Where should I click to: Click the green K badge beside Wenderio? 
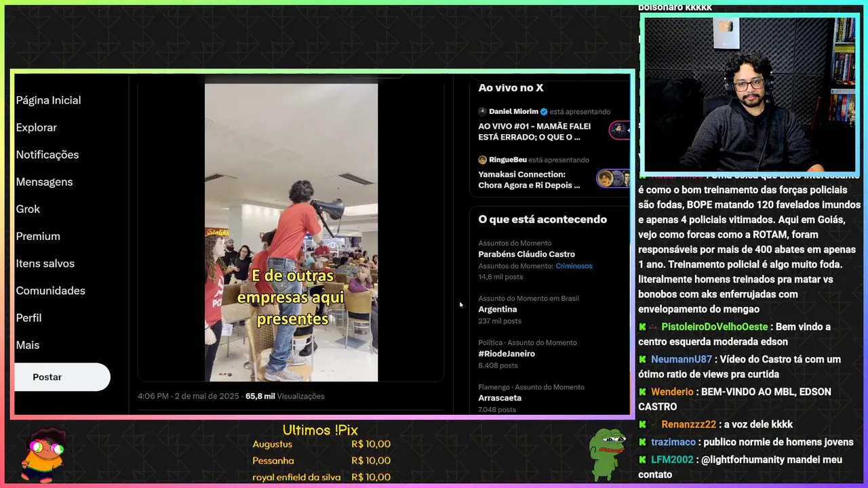[x=642, y=392]
